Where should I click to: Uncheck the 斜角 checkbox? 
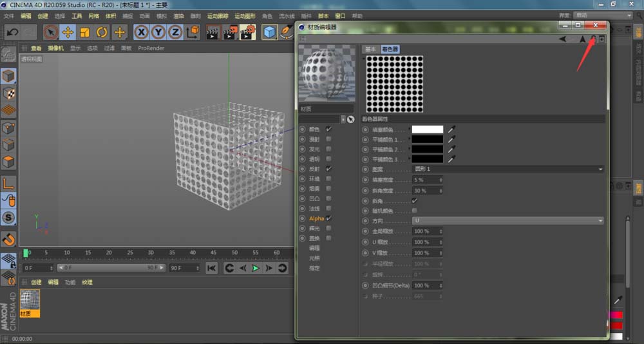point(414,201)
